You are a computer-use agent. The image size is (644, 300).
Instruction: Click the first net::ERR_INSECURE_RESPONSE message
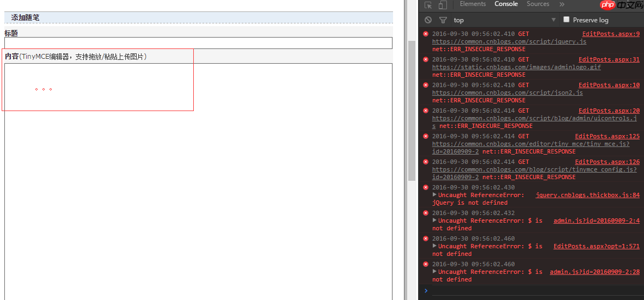coord(479,49)
